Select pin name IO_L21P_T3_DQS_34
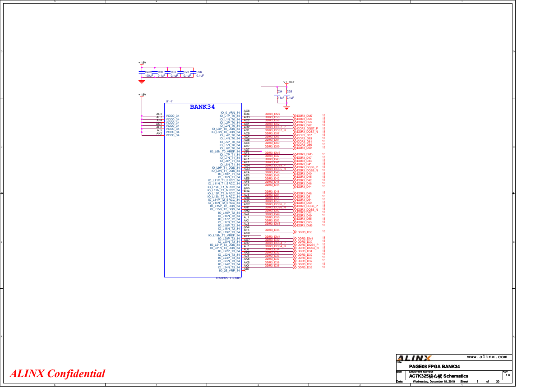Viewport: 554px width, 392px height. tap(225, 245)
